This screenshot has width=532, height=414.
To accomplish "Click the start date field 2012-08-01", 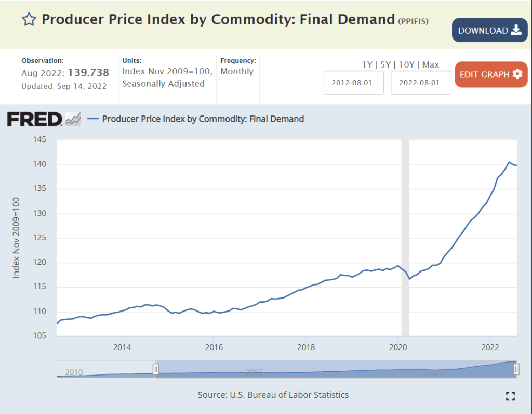I will point(354,83).
